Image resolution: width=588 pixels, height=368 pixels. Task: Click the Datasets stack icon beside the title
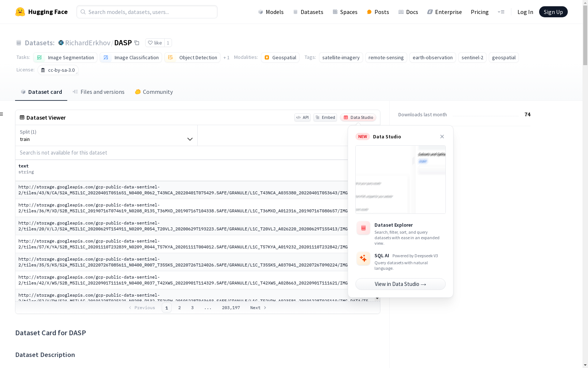coord(19,43)
